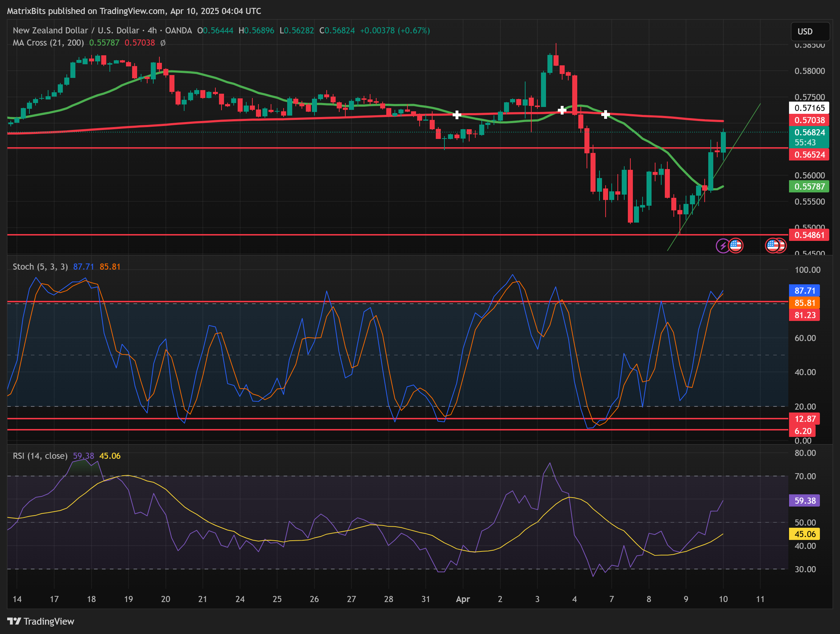
Task: Click the MatrixBits published on TradingView.com header
Action: coord(134,11)
